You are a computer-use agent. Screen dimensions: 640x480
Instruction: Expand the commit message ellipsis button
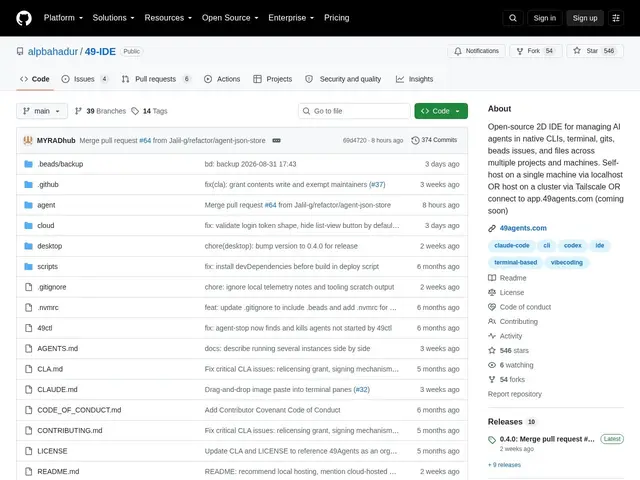[276, 140]
